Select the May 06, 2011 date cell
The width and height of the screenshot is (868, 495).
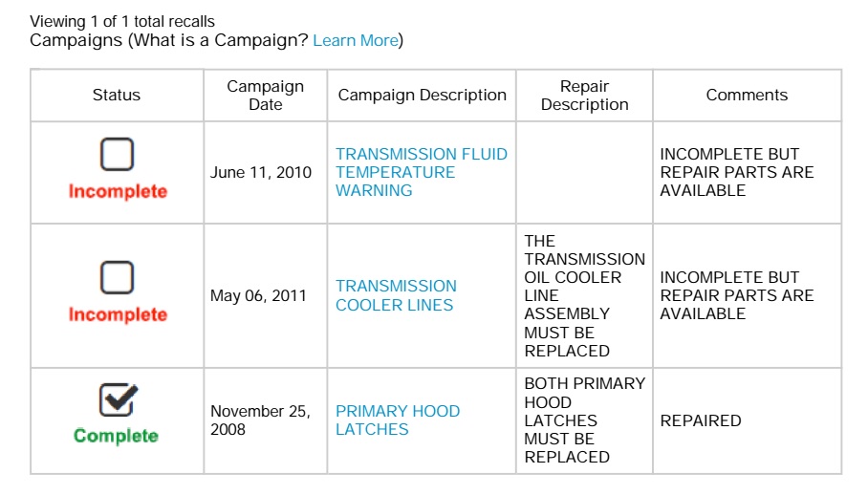coord(258,296)
